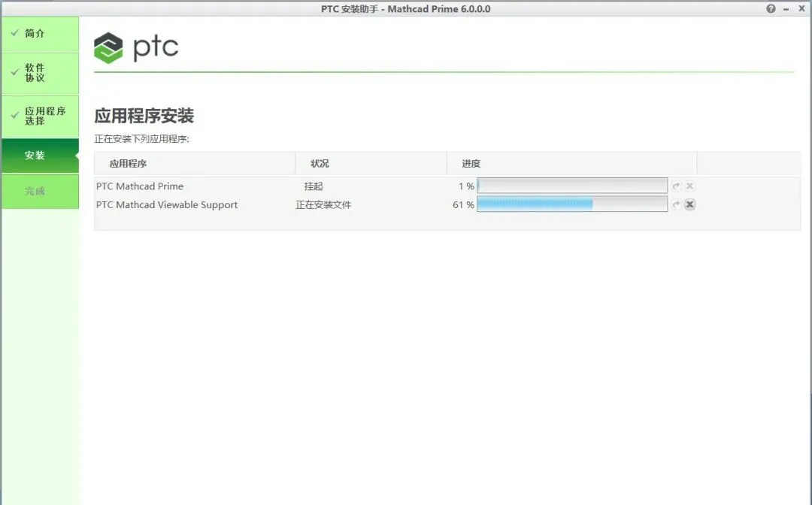Click the 应用程序安装 heading

144,116
